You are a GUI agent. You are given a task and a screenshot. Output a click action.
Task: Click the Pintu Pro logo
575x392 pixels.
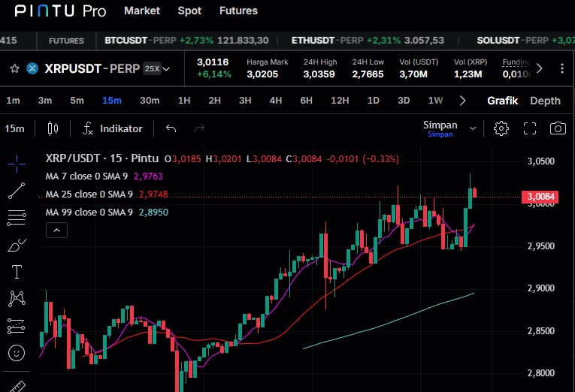tap(61, 11)
